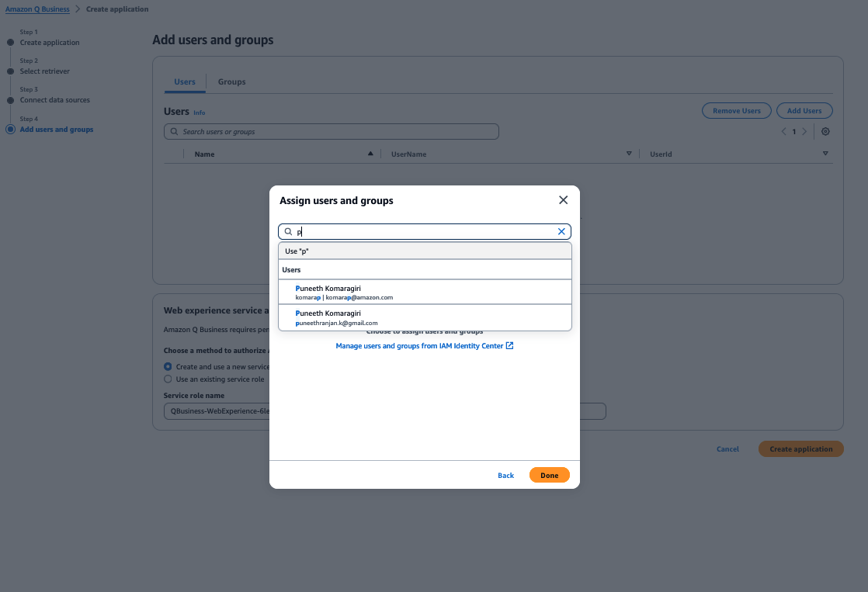The image size is (868, 592).
Task: Open the UserName column filter dropdown
Action: (628, 154)
